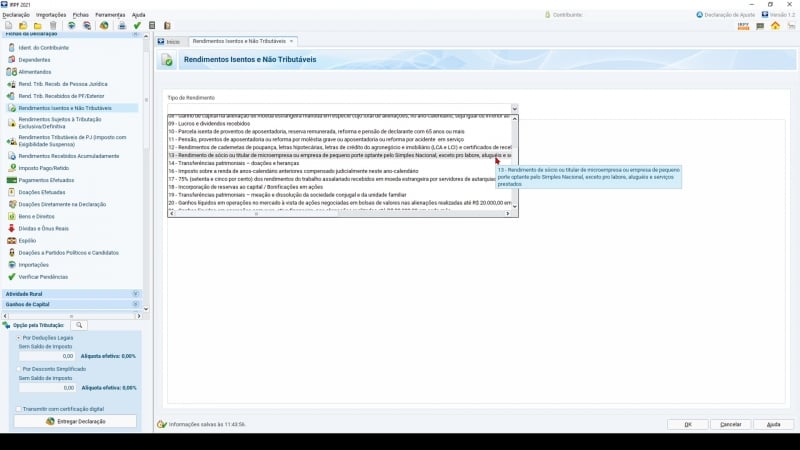Switch to the Início tab

point(168,41)
